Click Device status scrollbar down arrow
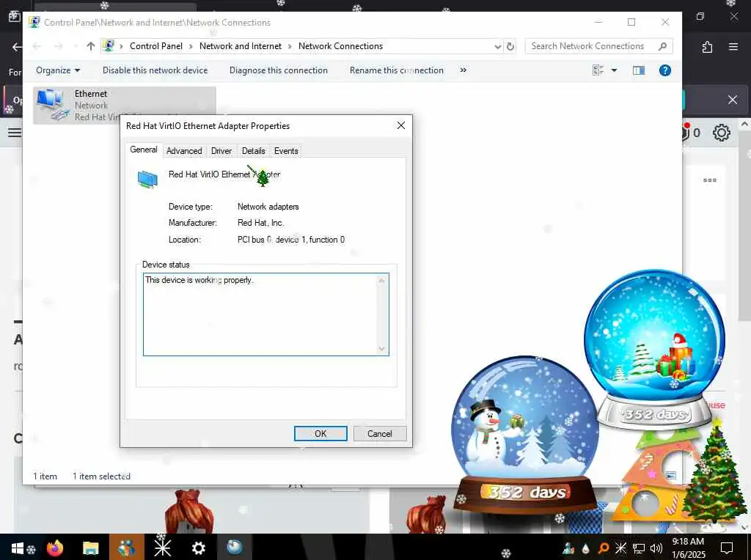751x560 pixels. (x=381, y=348)
